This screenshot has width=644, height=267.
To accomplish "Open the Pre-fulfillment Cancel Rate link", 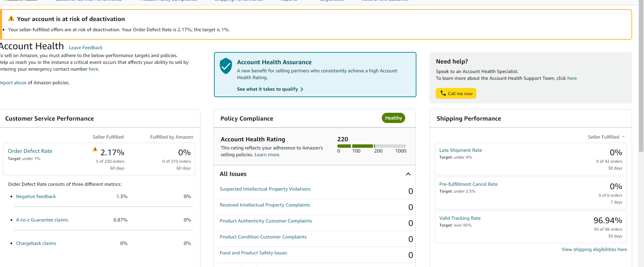I will tap(468, 184).
